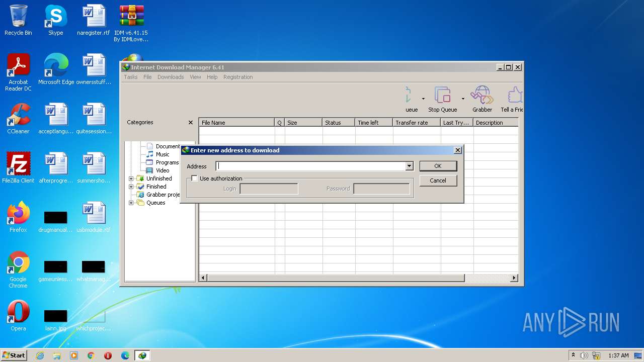Launch FileZilla Client shortcut
This screenshot has height=362, width=644.
click(x=18, y=164)
